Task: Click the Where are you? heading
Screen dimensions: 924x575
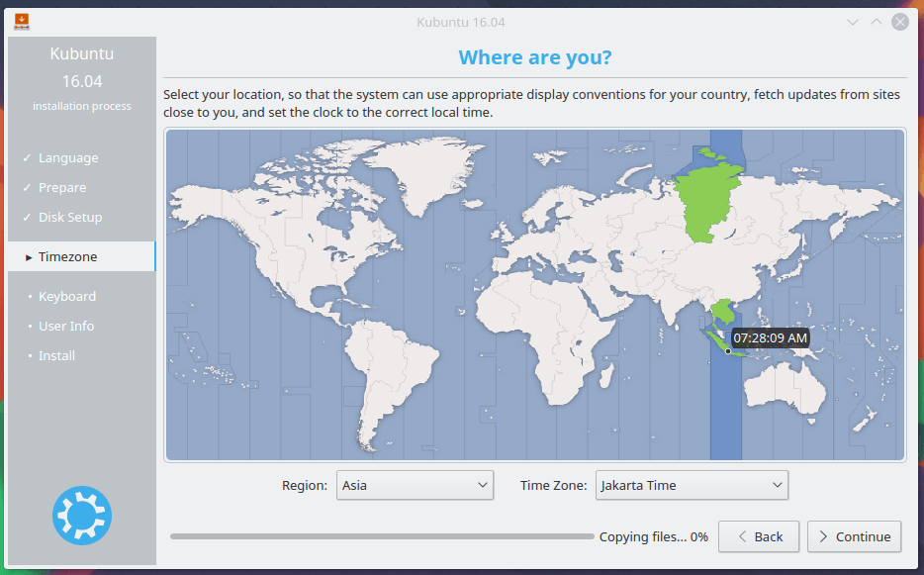Action: [x=535, y=57]
